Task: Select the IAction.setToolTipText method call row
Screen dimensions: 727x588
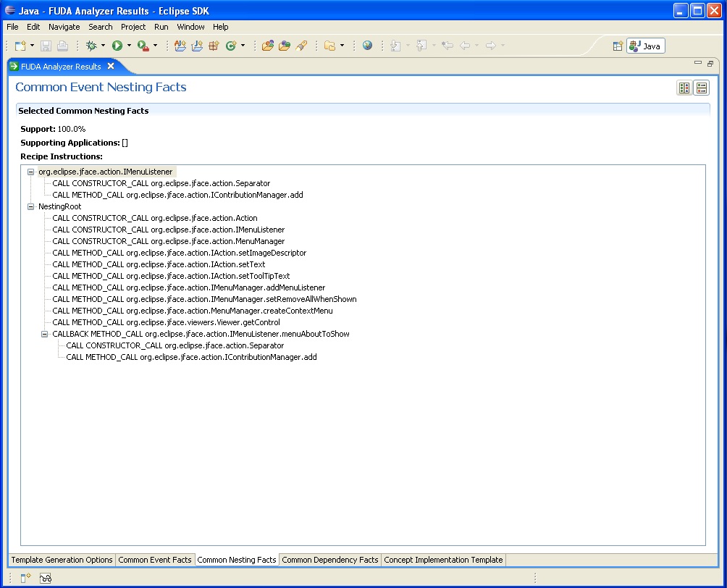Action: (171, 276)
